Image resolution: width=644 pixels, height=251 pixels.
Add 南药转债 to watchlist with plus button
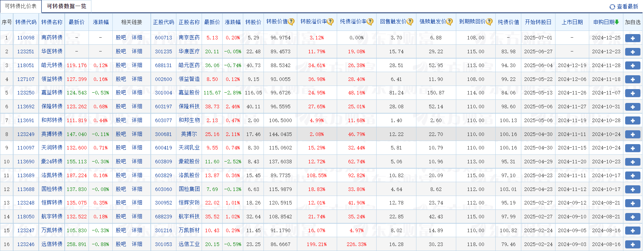(x=632, y=38)
